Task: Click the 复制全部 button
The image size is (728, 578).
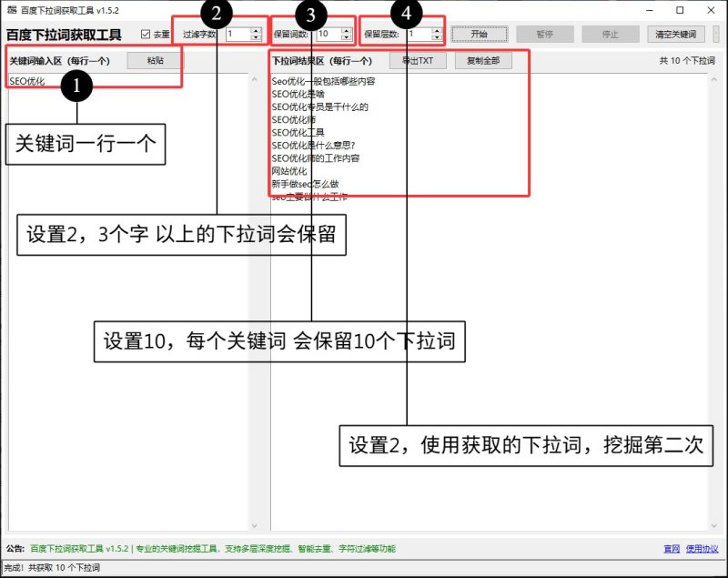Action: tap(483, 60)
